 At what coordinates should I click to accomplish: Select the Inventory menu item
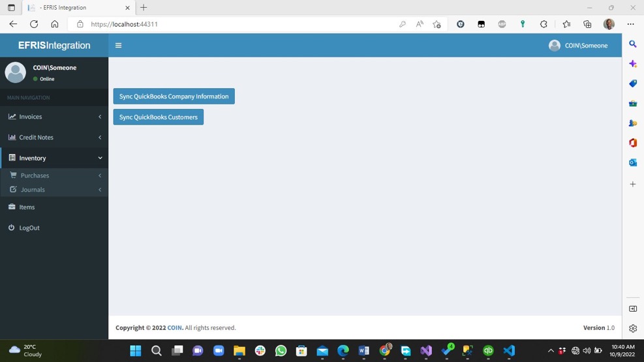coord(54,158)
